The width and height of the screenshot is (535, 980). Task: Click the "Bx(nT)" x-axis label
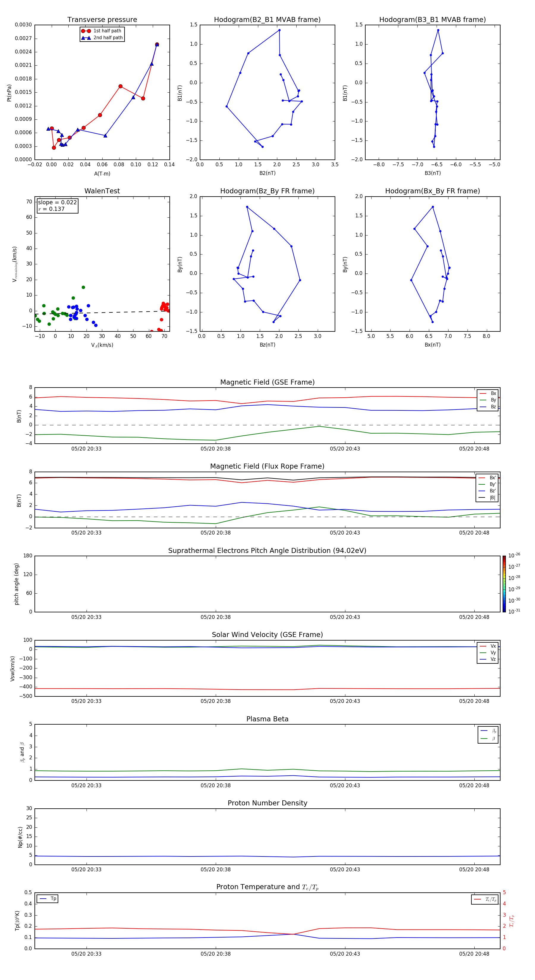[432, 345]
